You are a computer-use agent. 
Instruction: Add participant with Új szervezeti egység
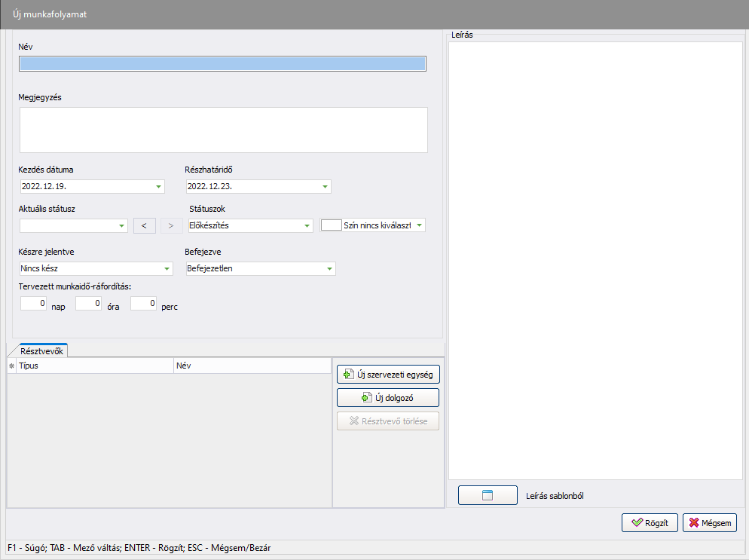(x=387, y=375)
